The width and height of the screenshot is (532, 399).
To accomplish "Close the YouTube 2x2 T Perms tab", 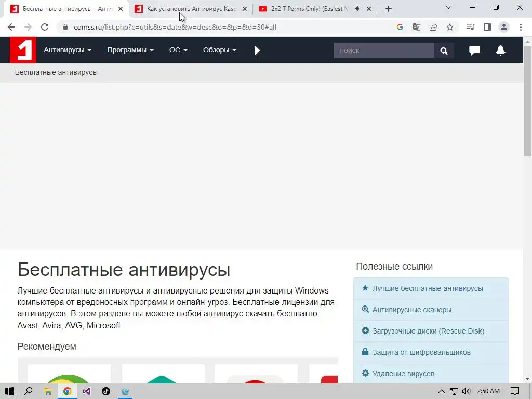I will coord(369,9).
